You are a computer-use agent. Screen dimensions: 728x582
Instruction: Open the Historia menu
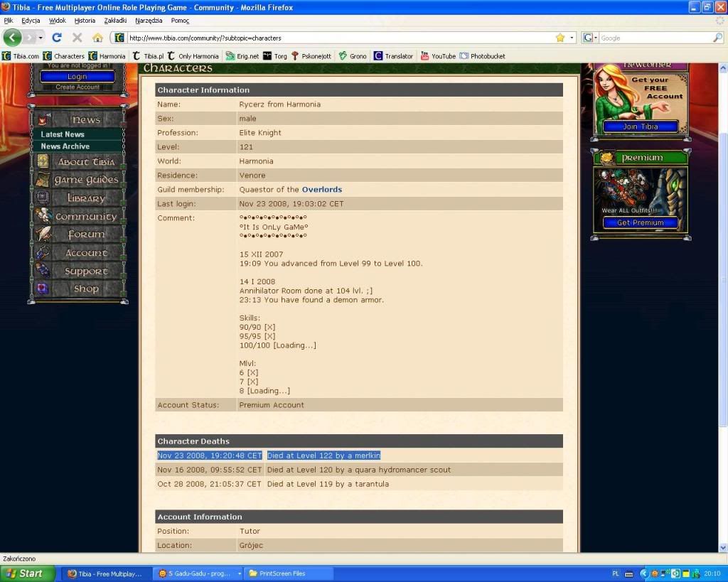(x=85, y=21)
